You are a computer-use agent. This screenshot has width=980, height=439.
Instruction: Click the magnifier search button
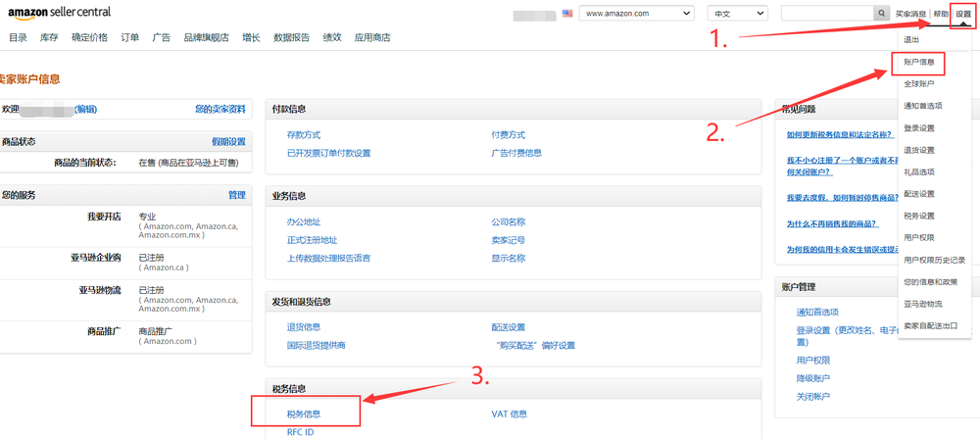pyautogui.click(x=881, y=13)
